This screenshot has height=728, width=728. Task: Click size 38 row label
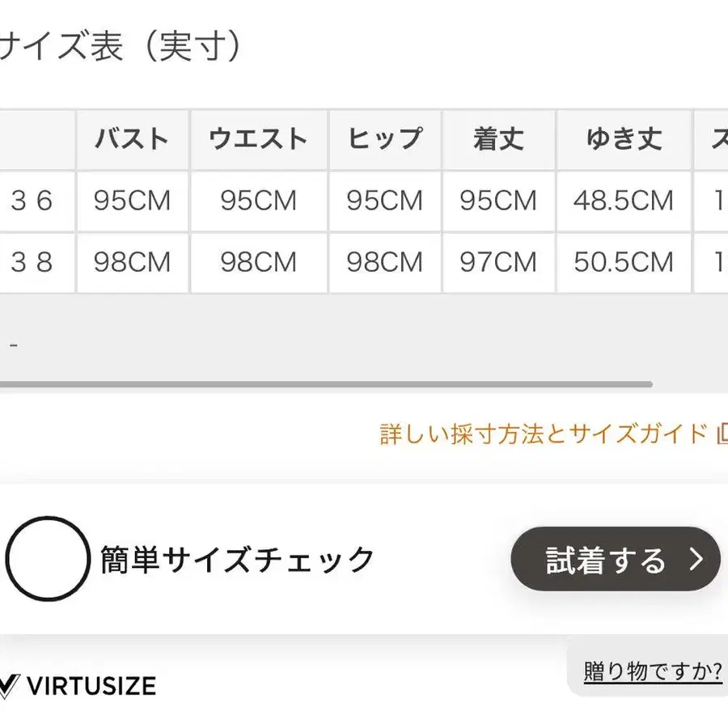32,262
